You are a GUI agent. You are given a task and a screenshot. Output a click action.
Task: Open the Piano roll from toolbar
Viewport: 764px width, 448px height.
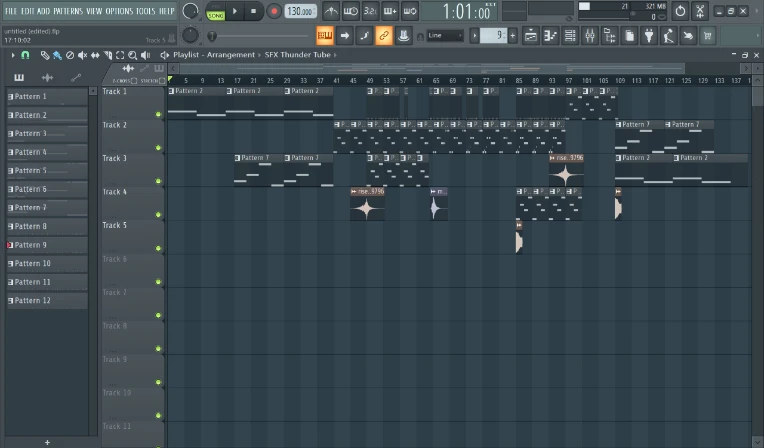(550, 36)
